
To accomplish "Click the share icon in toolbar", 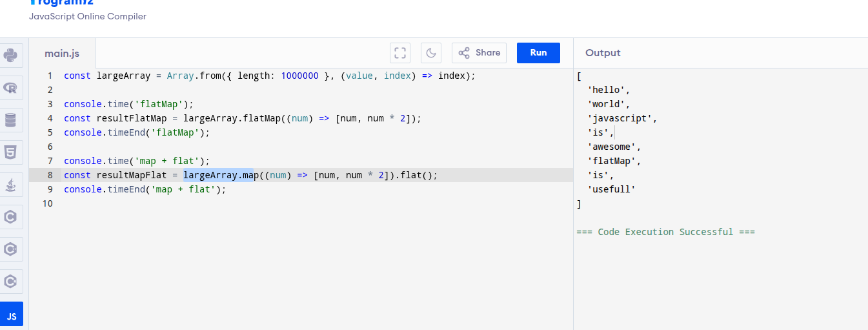I will [464, 53].
